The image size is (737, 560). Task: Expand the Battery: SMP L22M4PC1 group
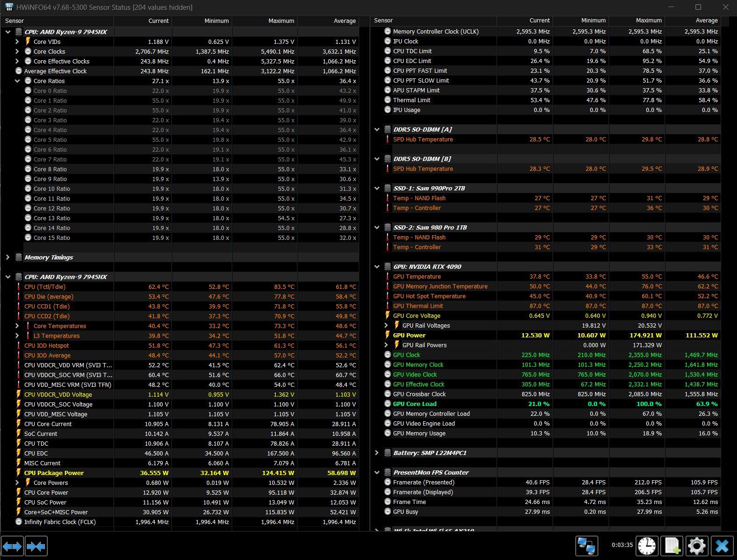[377, 453]
